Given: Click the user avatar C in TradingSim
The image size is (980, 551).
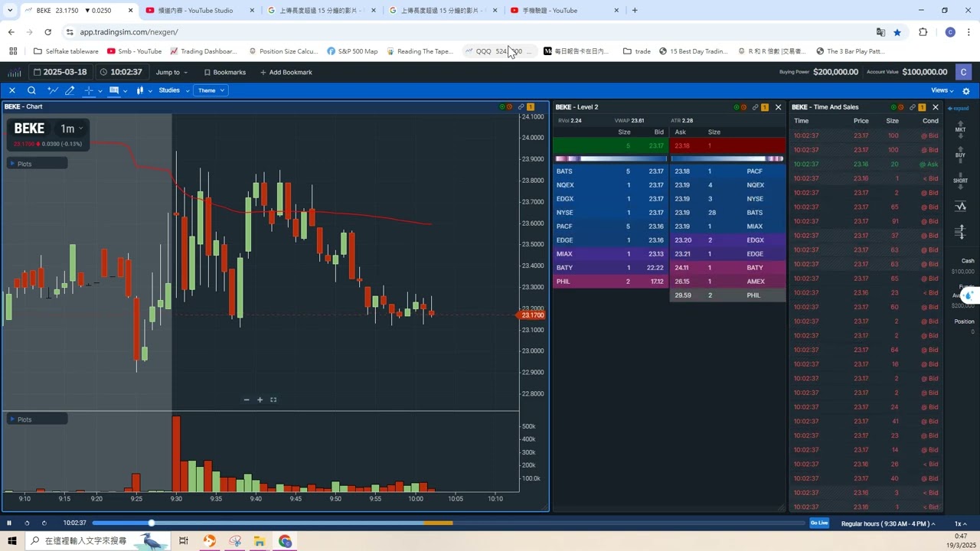Looking at the screenshot, I should click(963, 72).
